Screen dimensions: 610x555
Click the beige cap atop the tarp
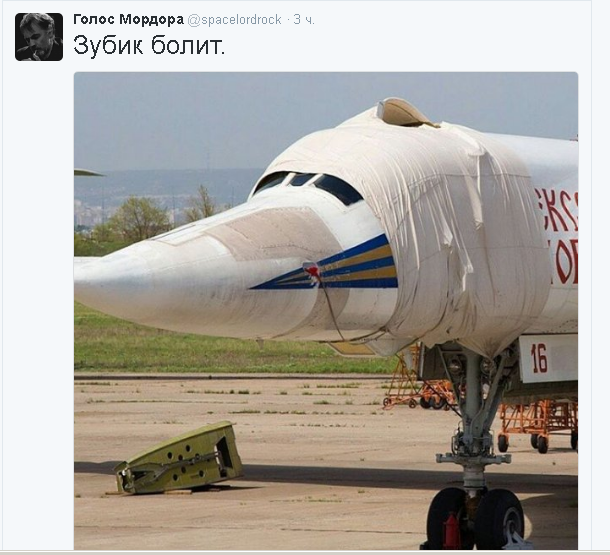(405, 113)
